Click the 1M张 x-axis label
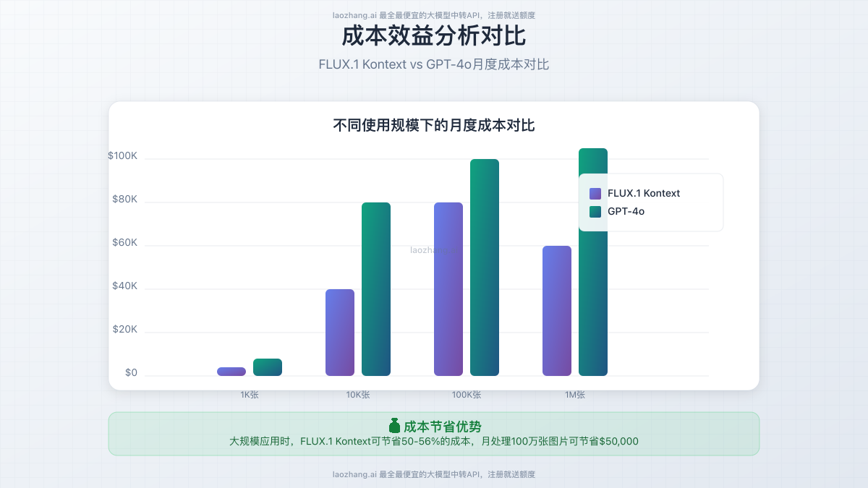The width and height of the screenshot is (868, 488). tap(575, 395)
